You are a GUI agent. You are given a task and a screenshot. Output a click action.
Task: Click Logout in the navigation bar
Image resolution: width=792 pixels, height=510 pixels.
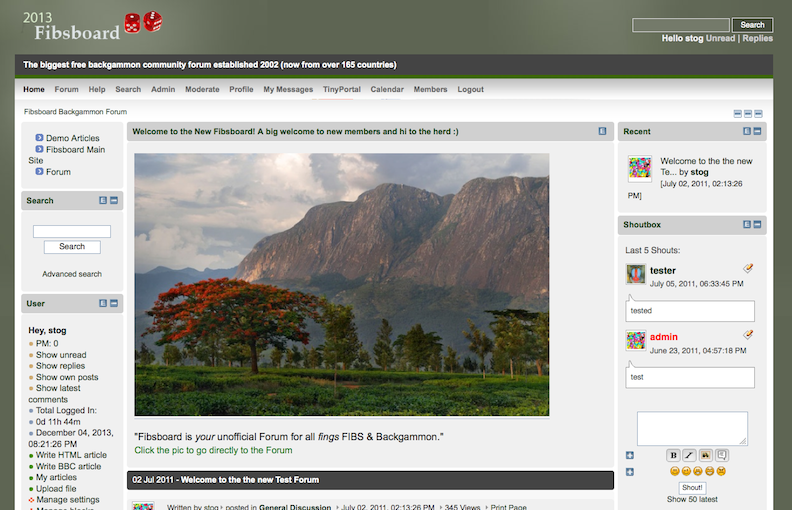tap(471, 89)
